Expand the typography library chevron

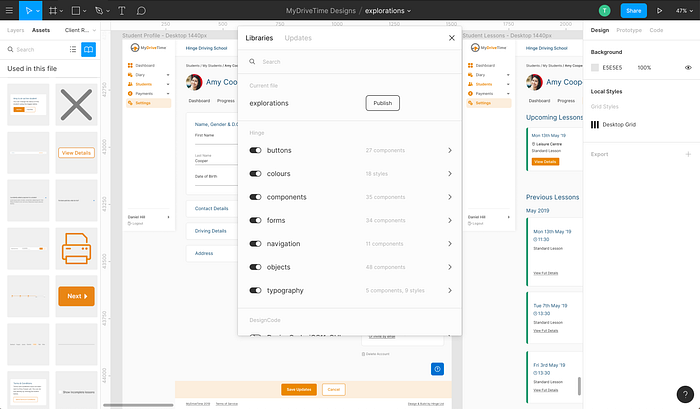point(450,290)
